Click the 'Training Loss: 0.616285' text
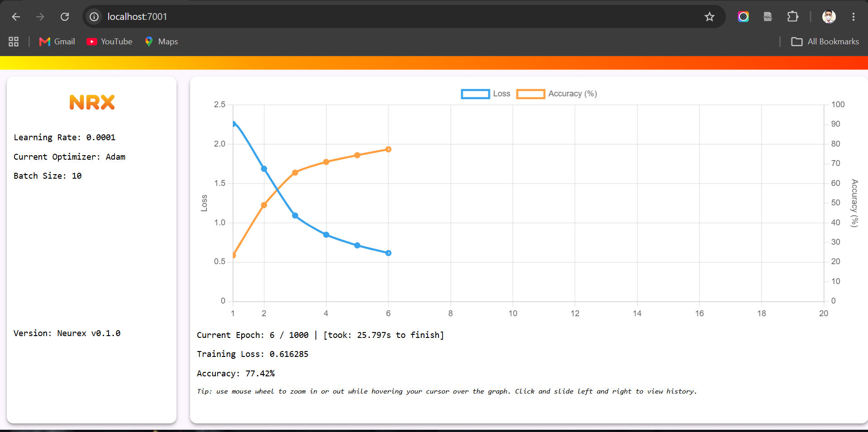Viewport: 868px width, 432px height. [x=253, y=354]
